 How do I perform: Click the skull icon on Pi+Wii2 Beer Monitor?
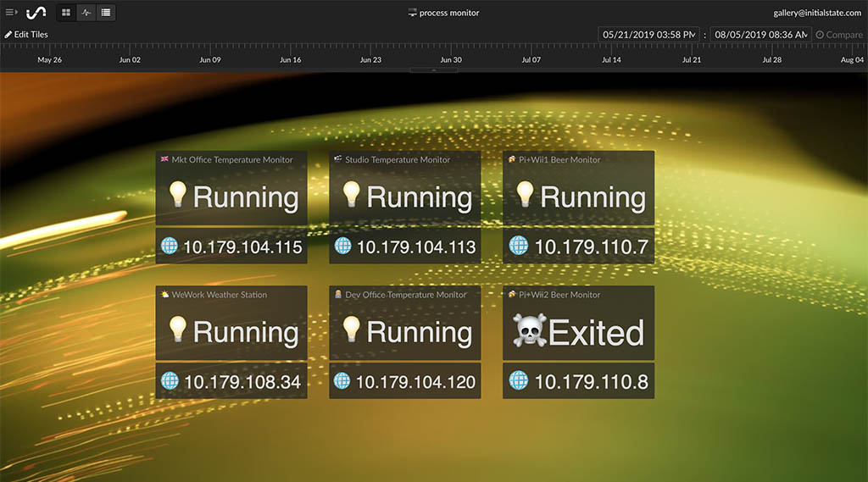pos(529,331)
